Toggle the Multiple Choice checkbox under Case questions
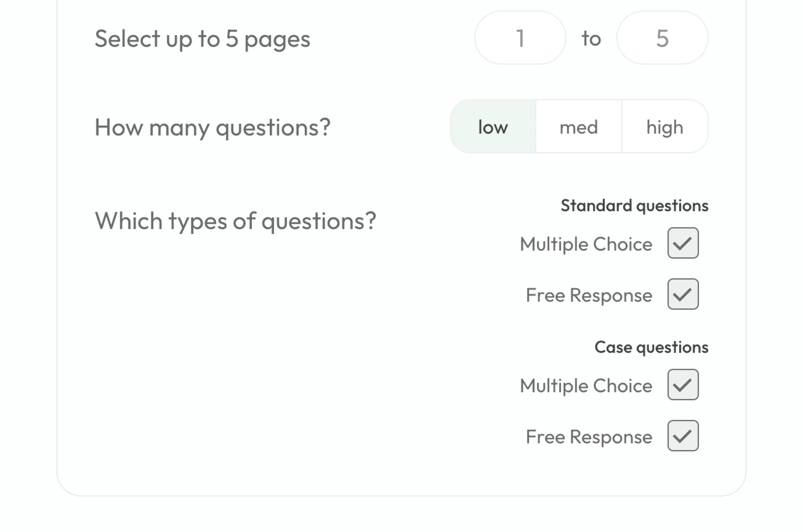The image size is (803, 532). 683,384
